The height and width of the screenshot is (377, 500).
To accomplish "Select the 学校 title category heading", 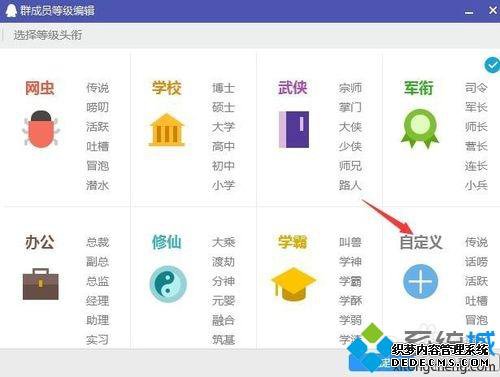I will (x=167, y=88).
